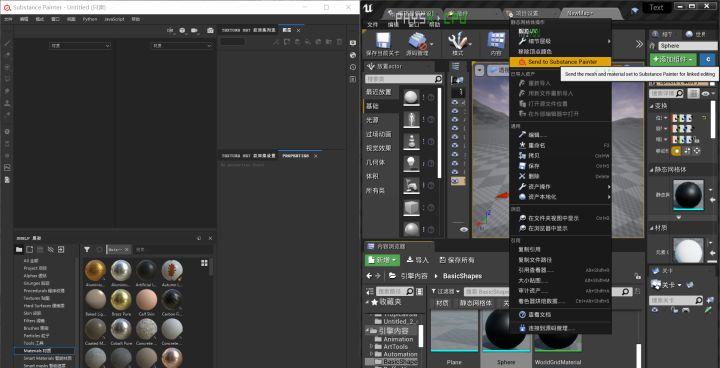This screenshot has width=720, height=368.
Task: Click the Sphere name input field
Action: 687,46
